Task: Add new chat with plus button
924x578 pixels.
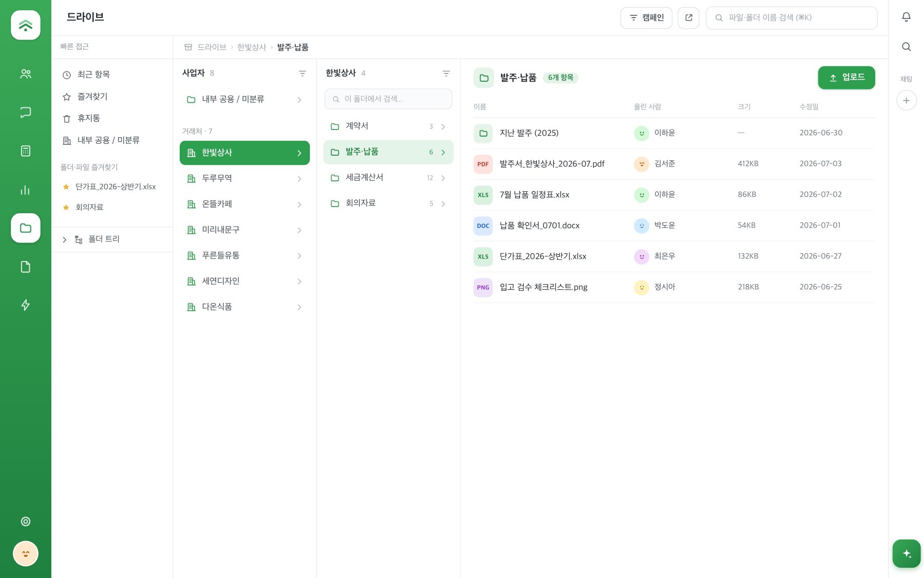Action: [906, 100]
